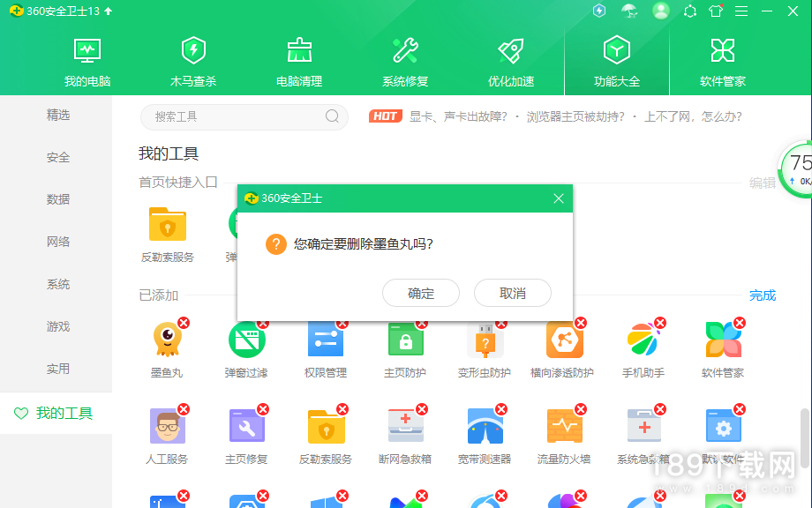
Task: Click the 主页防护 tool icon
Action: pyautogui.click(x=405, y=340)
